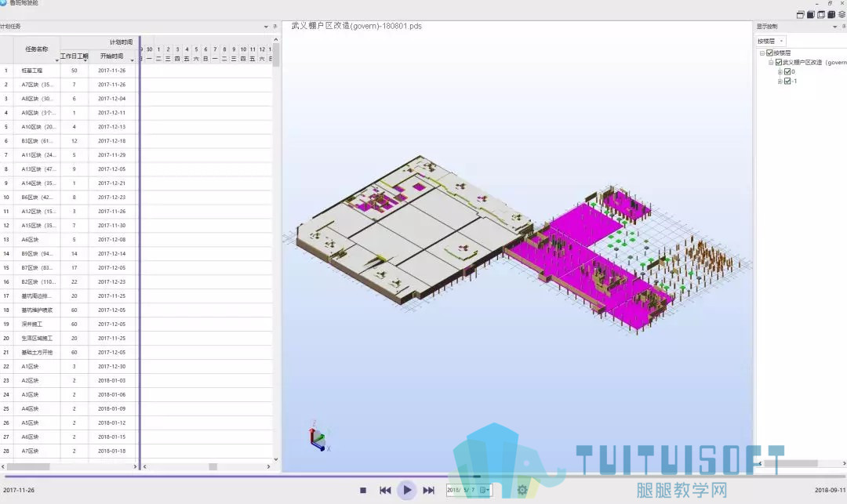
Task: Click the model file title 武义棚户区改造 pds
Action: 357,26
